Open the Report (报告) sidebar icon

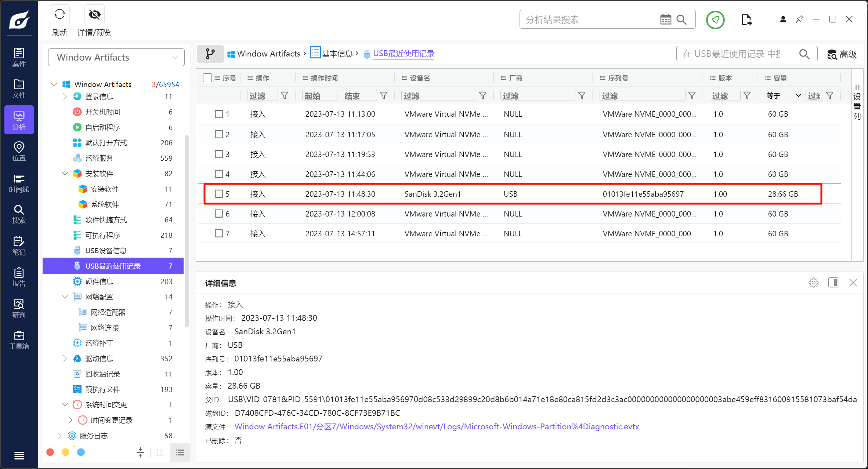coord(19,277)
